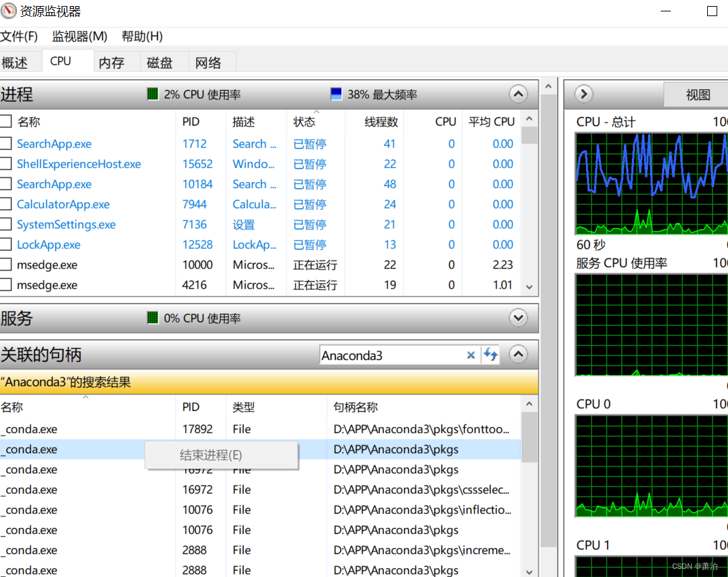This screenshot has width=728, height=577.
Task: Open the 视图 dropdown button
Action: 696,95
